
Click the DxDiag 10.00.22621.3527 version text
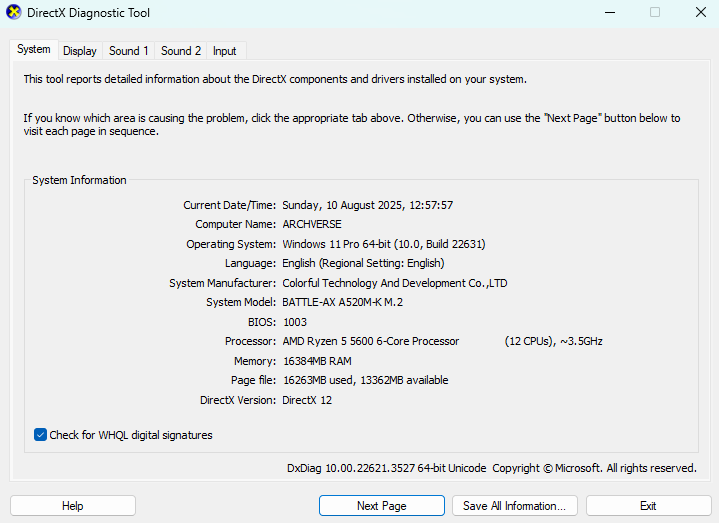tap(387, 468)
